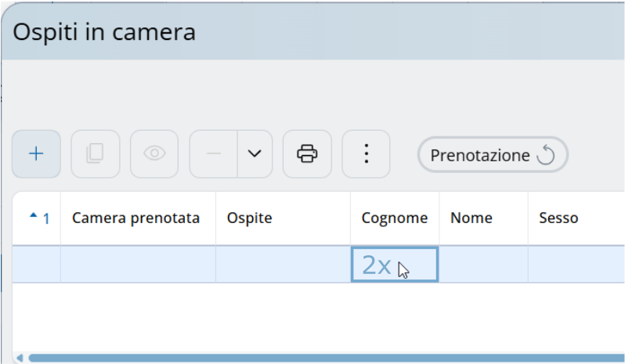Screen dimensions: 625x364
Task: Click the printer icon
Action: (307, 153)
